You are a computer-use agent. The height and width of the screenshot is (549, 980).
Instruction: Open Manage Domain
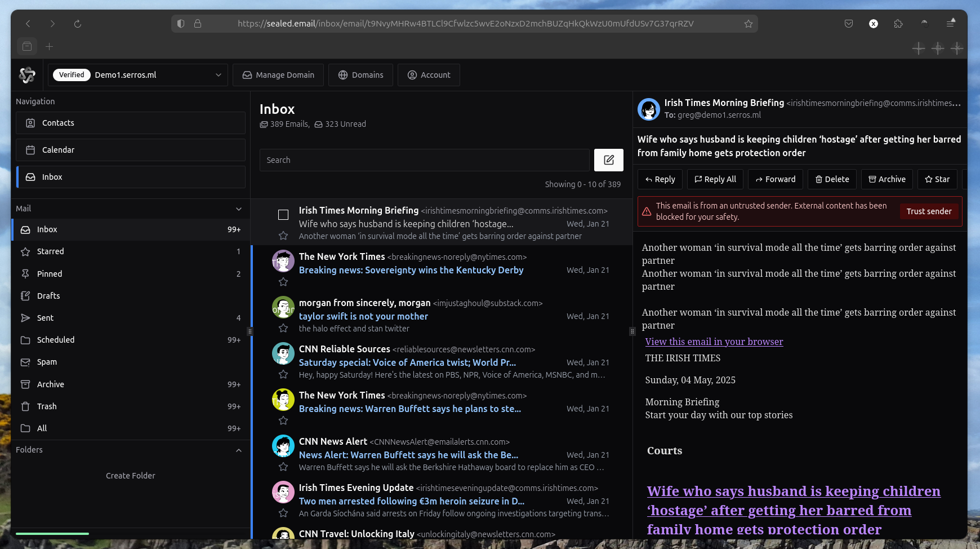[x=278, y=75]
